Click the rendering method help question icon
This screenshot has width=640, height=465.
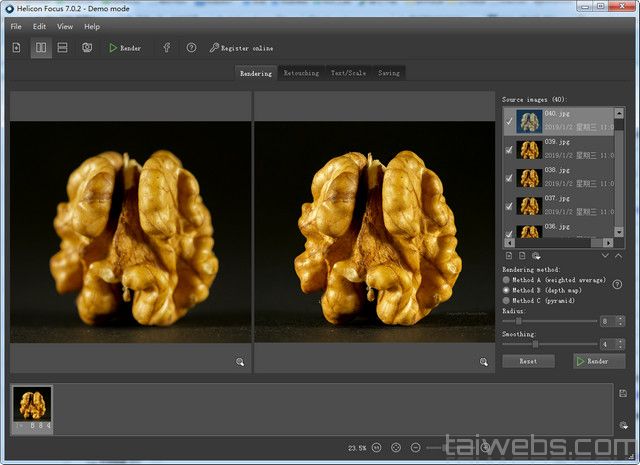coord(617,285)
